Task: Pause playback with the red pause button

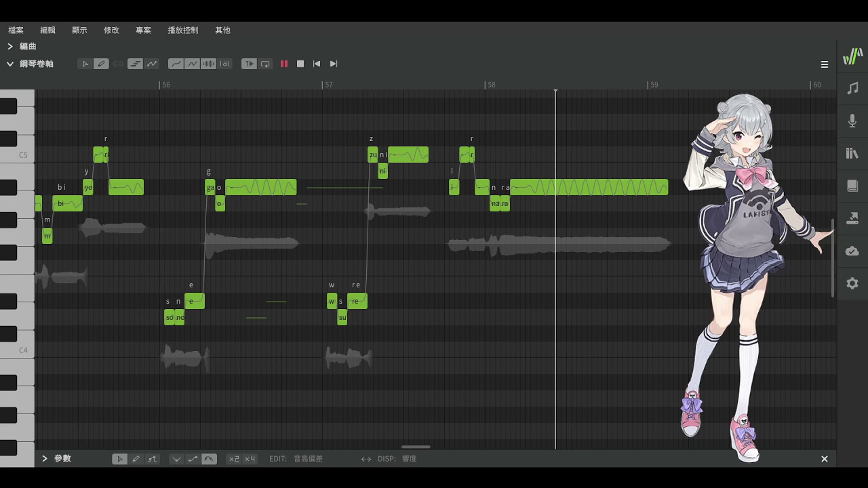Action: pos(284,64)
